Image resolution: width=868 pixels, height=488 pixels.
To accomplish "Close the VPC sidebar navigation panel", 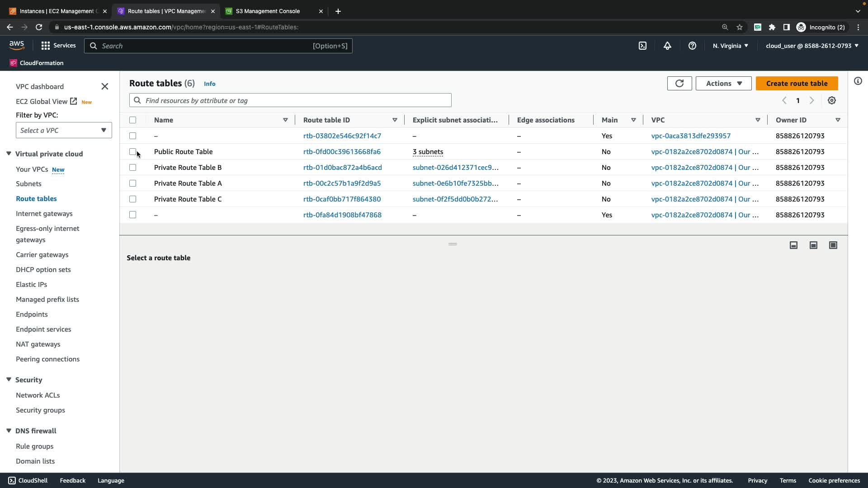I will [x=105, y=86].
